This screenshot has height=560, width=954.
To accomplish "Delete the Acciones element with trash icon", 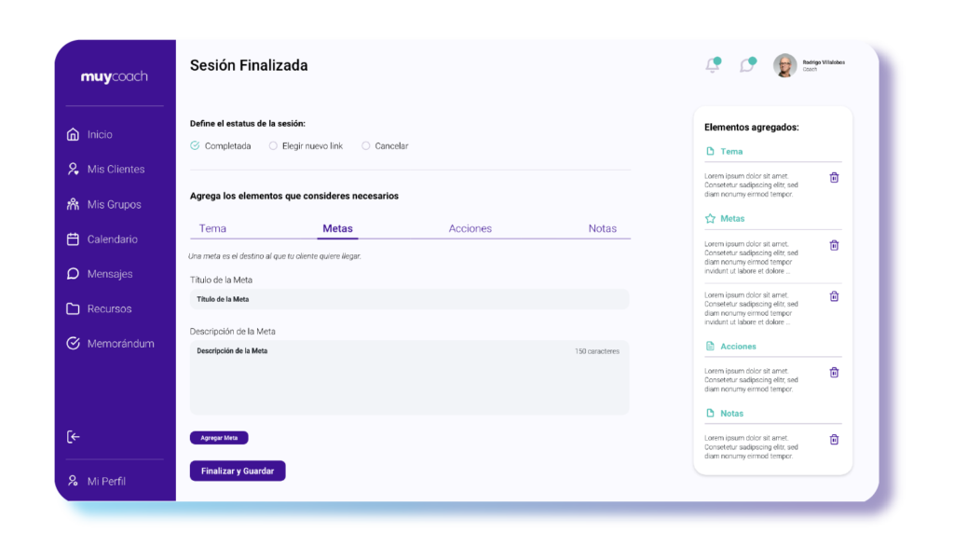I will click(x=834, y=373).
